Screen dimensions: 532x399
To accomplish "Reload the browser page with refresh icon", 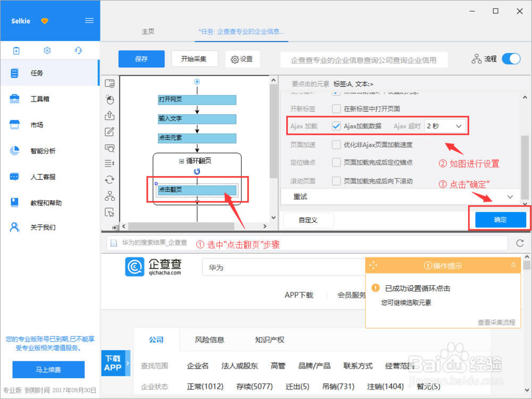I will tap(520, 243).
